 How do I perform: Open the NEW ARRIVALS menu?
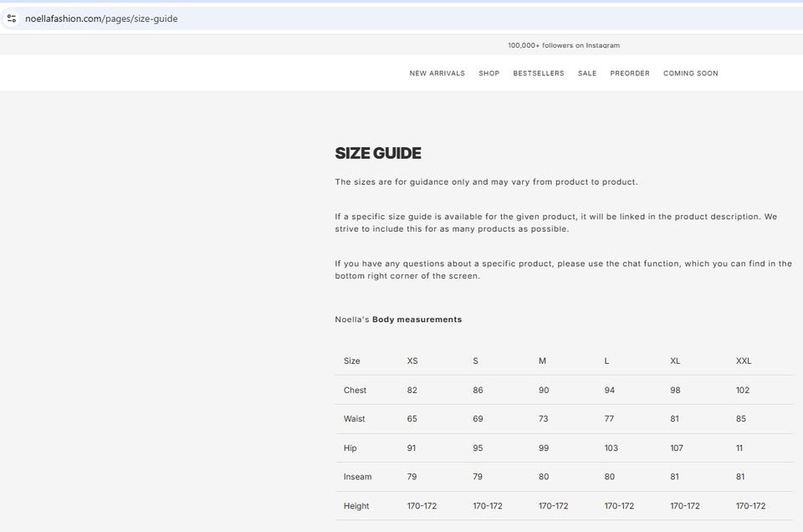[x=437, y=74]
